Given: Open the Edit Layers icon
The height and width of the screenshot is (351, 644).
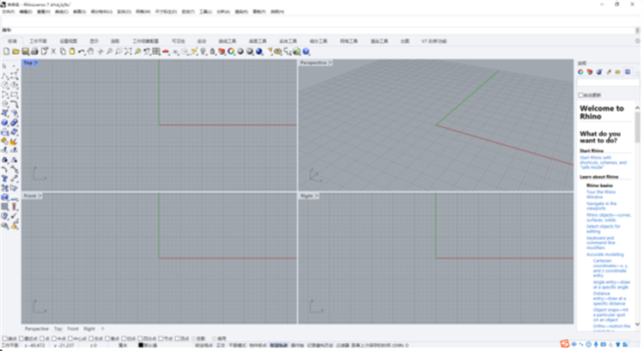Looking at the screenshot, I should pos(222,51).
